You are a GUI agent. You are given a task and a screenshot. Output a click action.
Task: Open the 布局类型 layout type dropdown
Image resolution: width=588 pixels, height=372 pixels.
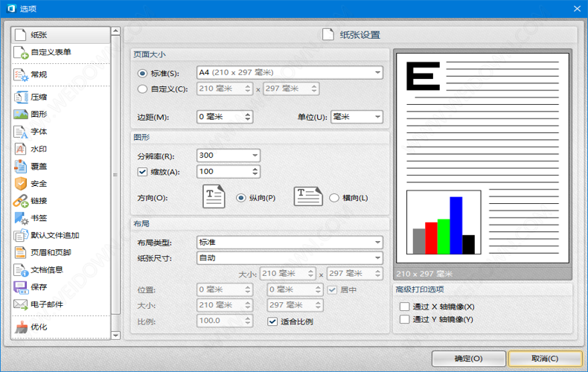[290, 243]
